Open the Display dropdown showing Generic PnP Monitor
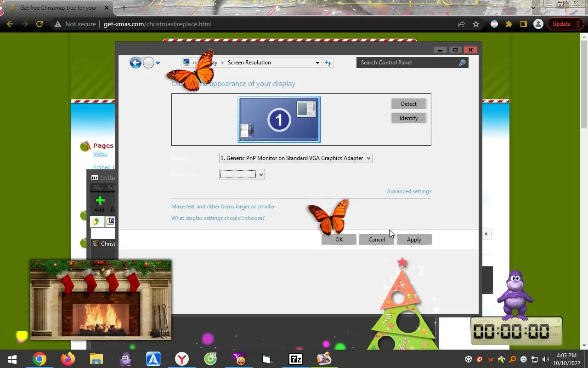 [x=295, y=158]
